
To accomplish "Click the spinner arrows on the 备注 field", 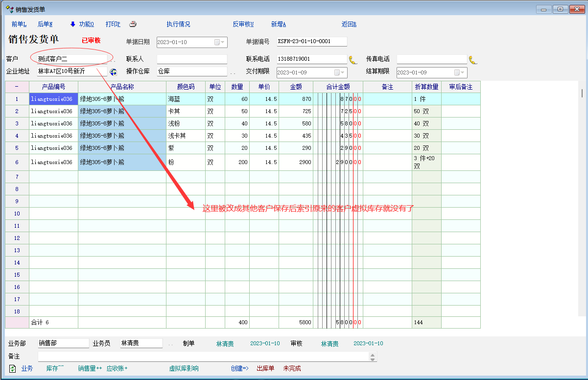I will click(373, 357).
